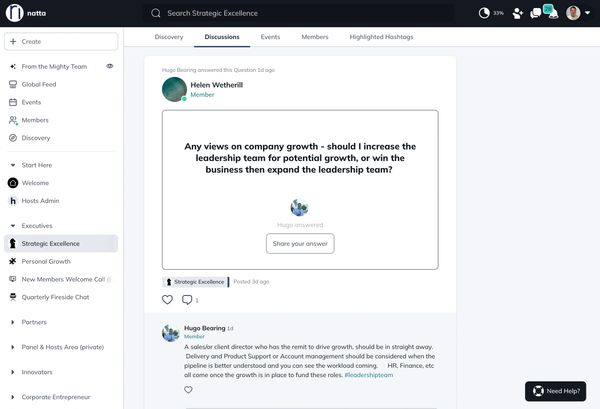
Task: Expand the Innovators section
Action: tap(12, 372)
